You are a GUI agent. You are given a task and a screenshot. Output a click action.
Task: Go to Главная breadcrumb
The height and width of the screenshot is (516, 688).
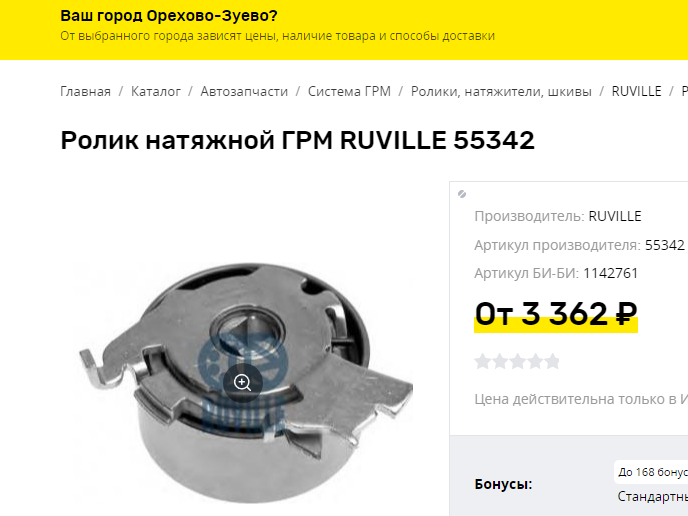tap(85, 91)
